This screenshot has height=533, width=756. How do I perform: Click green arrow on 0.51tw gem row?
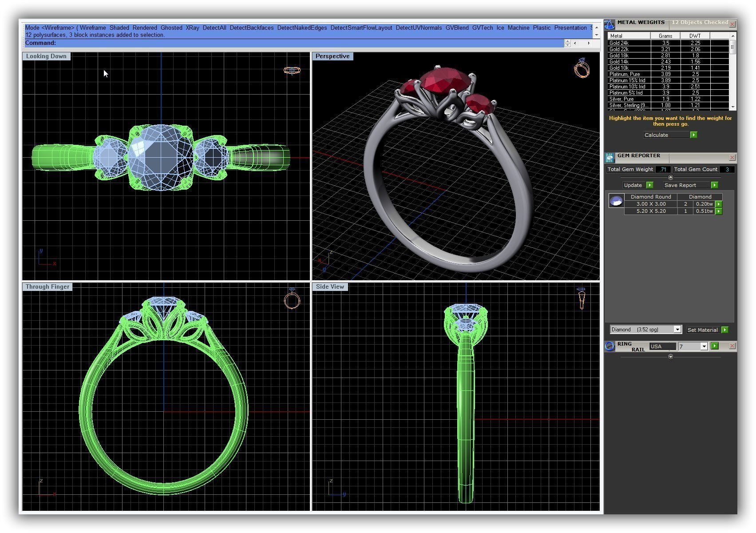click(719, 211)
